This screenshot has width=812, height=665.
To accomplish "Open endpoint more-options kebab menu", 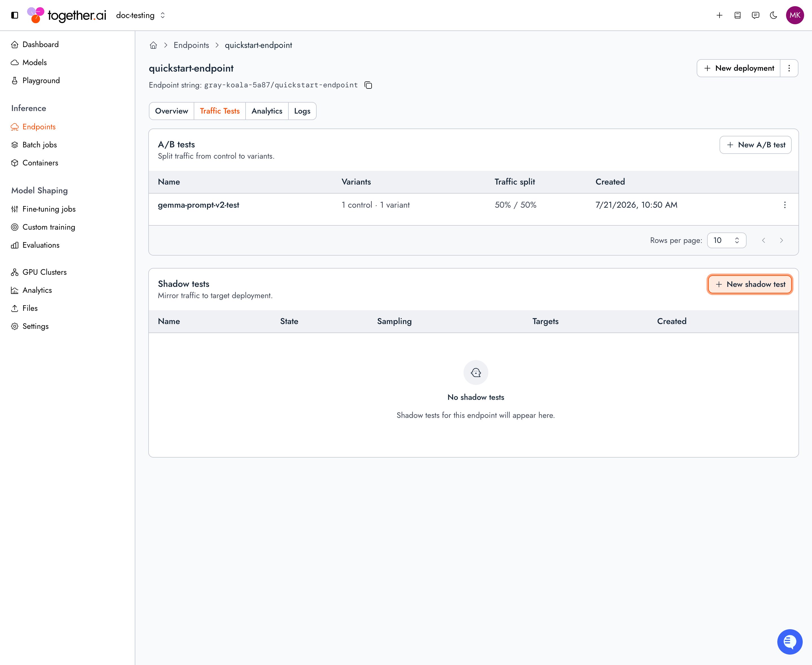I will click(789, 68).
